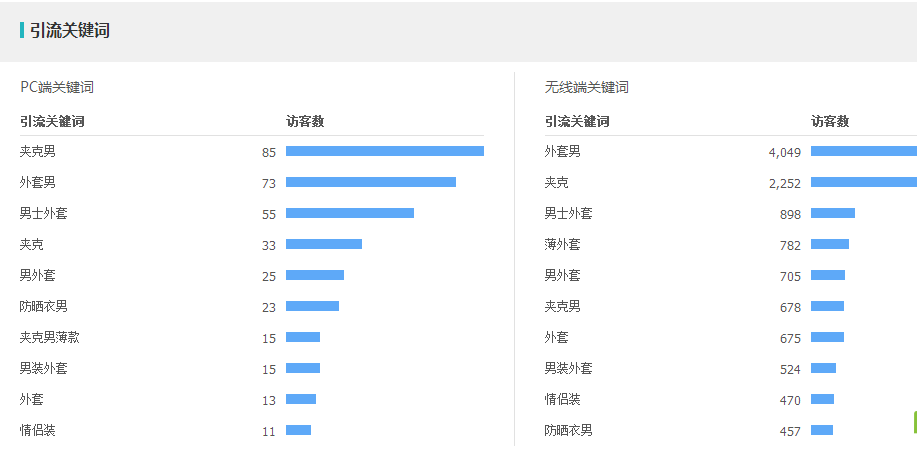Click PC keyword 防晒衣男
The height and width of the screenshot is (453, 917).
43,306
